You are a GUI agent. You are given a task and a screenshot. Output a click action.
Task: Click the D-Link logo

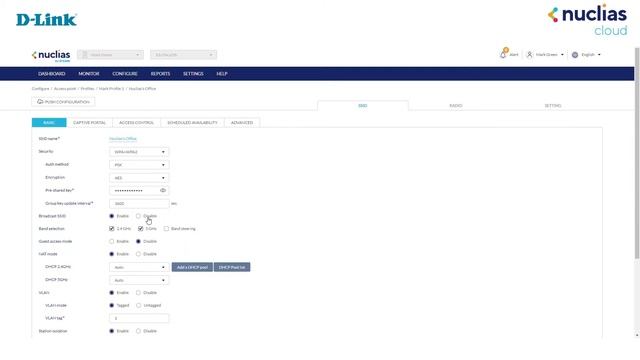click(x=46, y=20)
